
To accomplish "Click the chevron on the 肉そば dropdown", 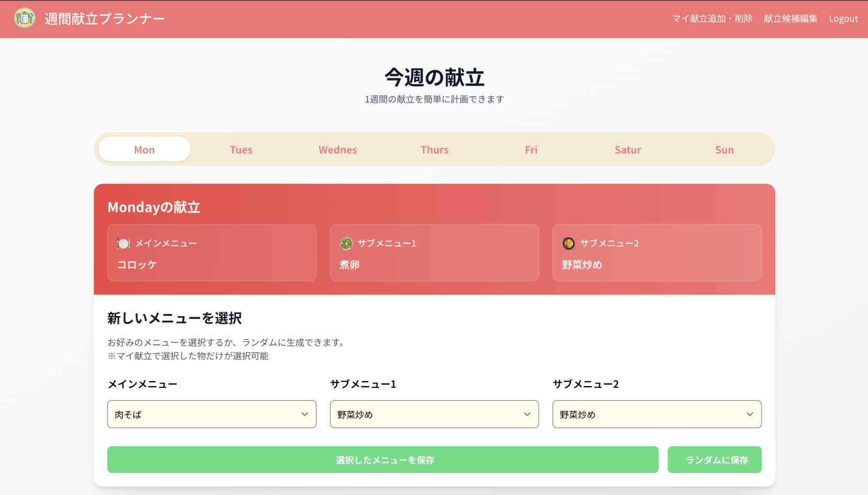I will (x=304, y=414).
